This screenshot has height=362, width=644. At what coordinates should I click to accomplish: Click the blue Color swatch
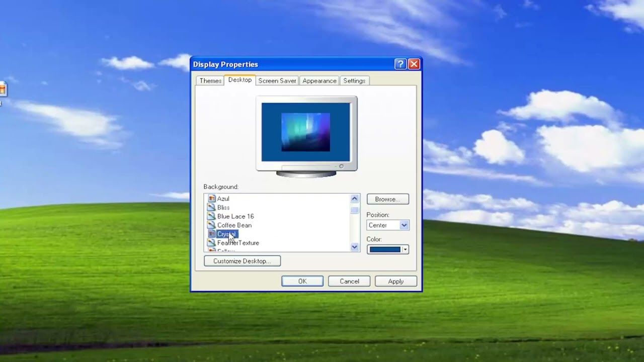pyautogui.click(x=385, y=249)
